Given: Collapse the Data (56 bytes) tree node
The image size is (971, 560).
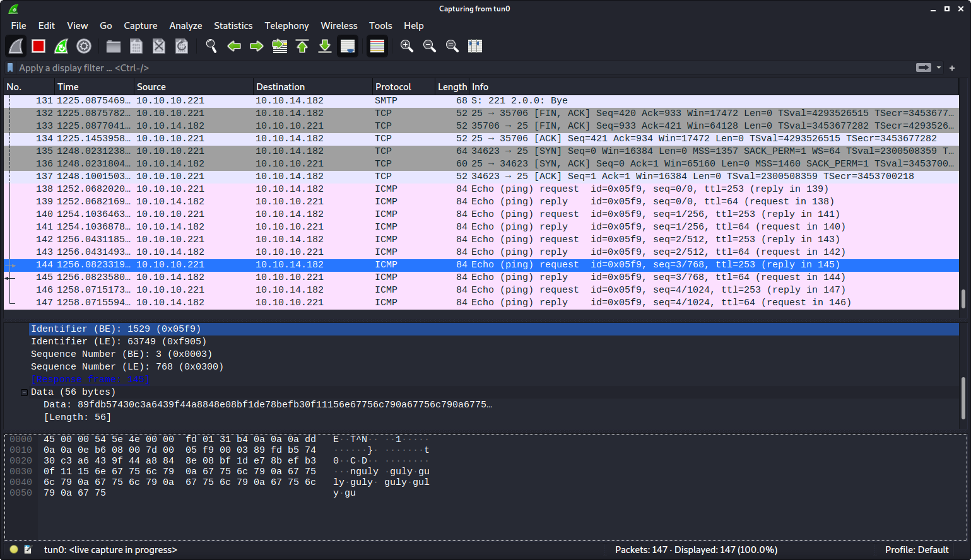Looking at the screenshot, I should coord(24,392).
